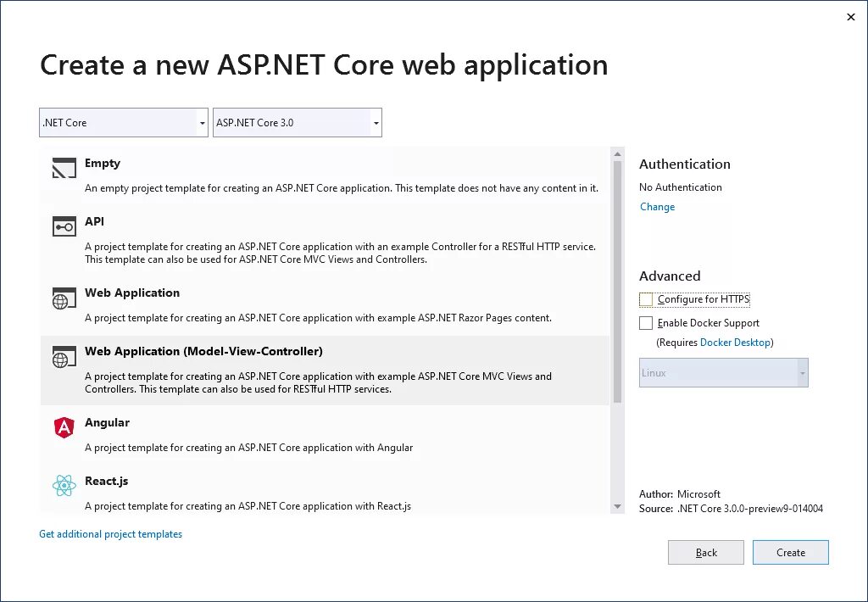Viewport: 868px width, 602px height.
Task: Toggle Enable Docker Support checkbox
Action: (647, 323)
